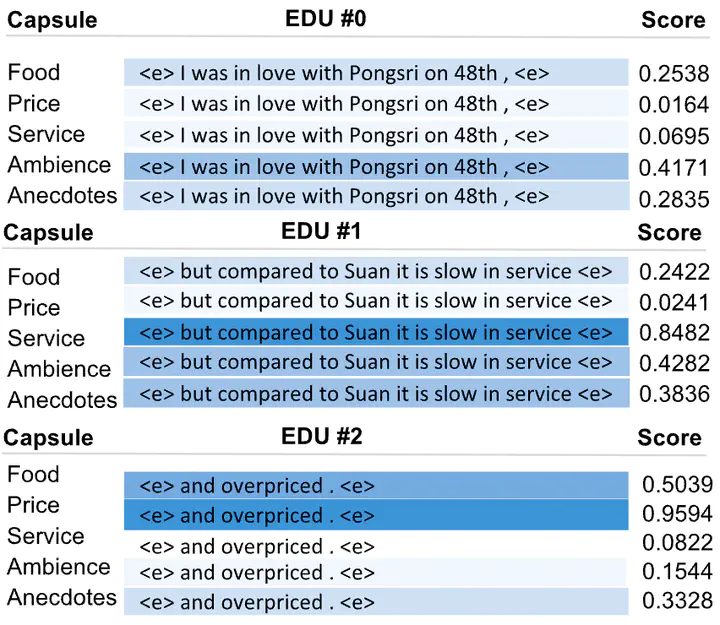Click the score value 0.3328
This screenshot has height=625, width=720.
click(x=677, y=601)
